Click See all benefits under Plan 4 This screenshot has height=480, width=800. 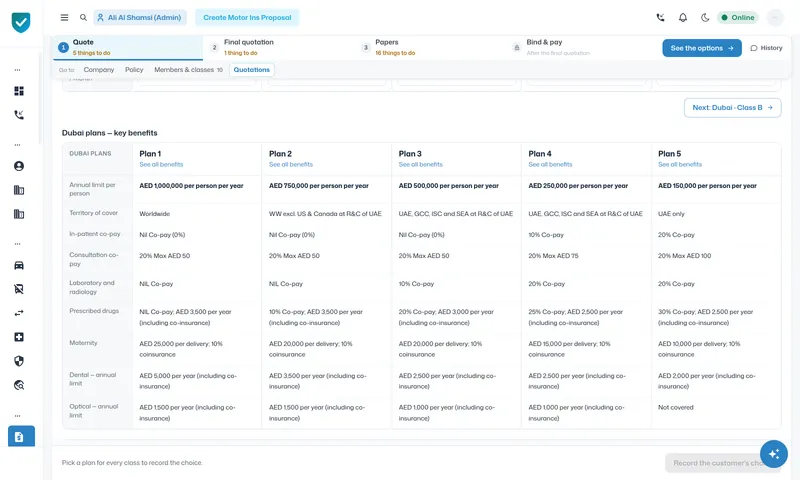[550, 164]
